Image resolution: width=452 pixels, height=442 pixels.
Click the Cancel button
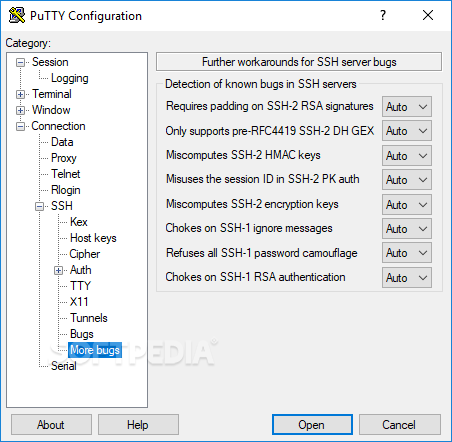point(400,425)
